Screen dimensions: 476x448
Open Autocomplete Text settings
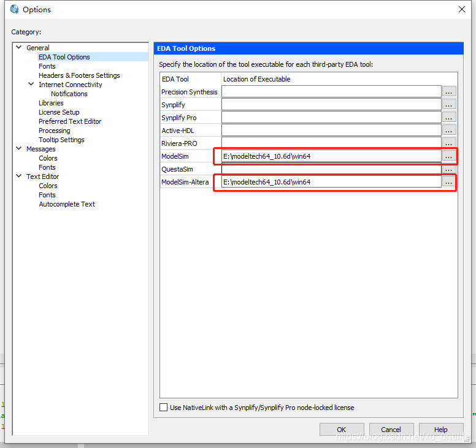[67, 204]
